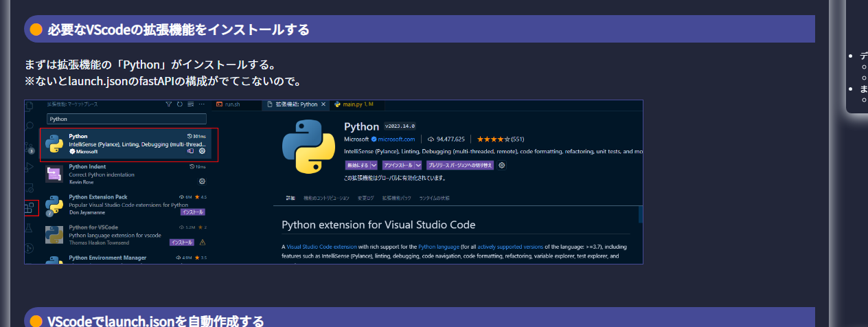Open 変更ログ changelog tab
Viewport: 868px width, 327px height.
(x=366, y=198)
